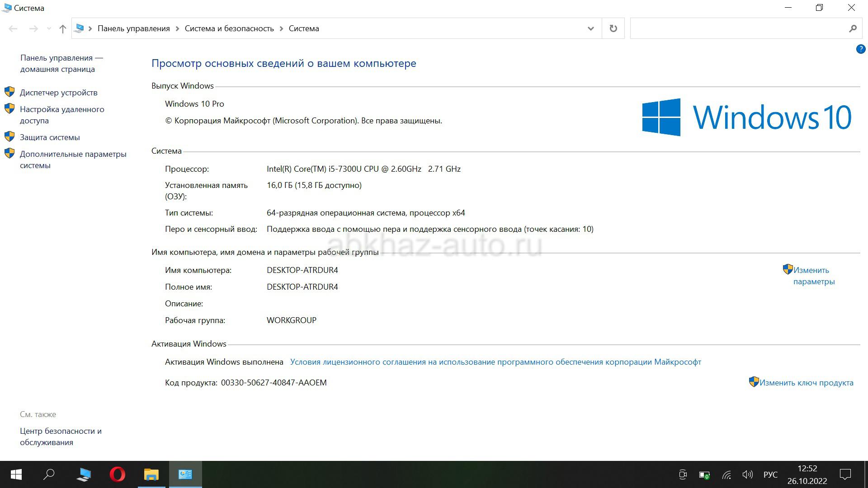Go forward with the forward arrow
Screen dimensions: 868x488
[x=33, y=28]
